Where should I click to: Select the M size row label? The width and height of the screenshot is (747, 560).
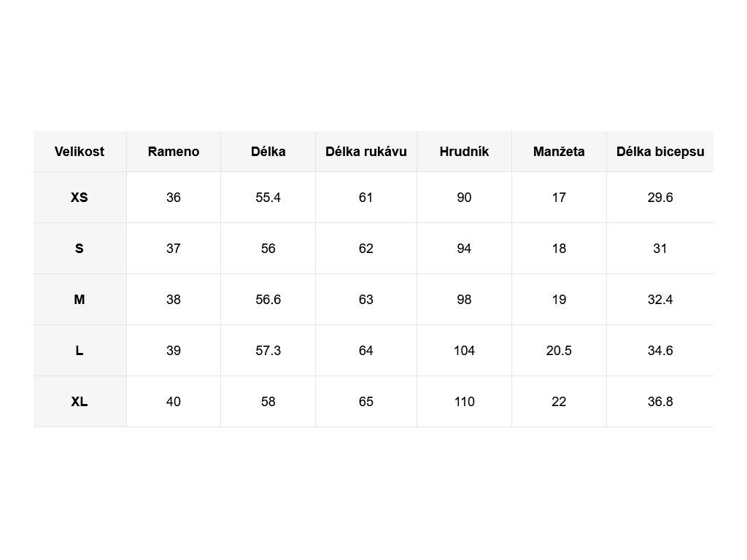point(80,300)
